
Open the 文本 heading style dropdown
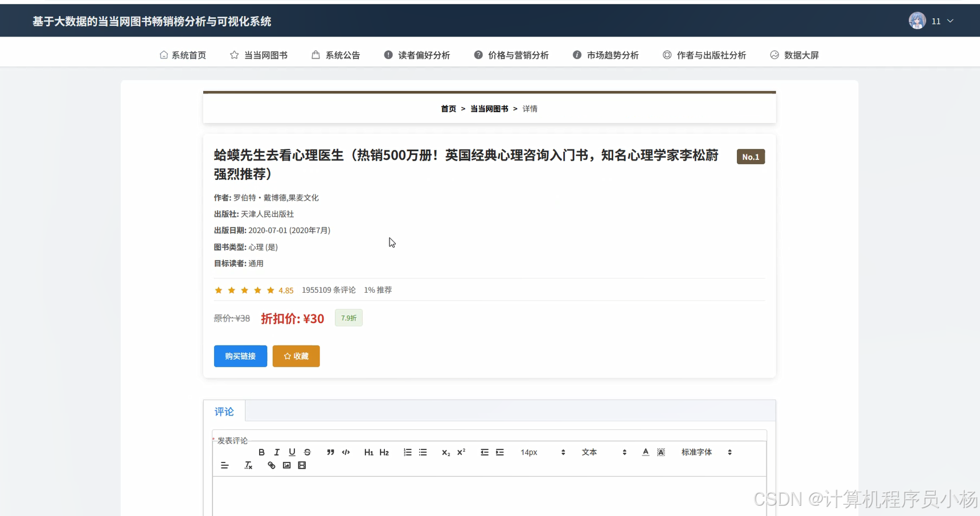tap(604, 452)
